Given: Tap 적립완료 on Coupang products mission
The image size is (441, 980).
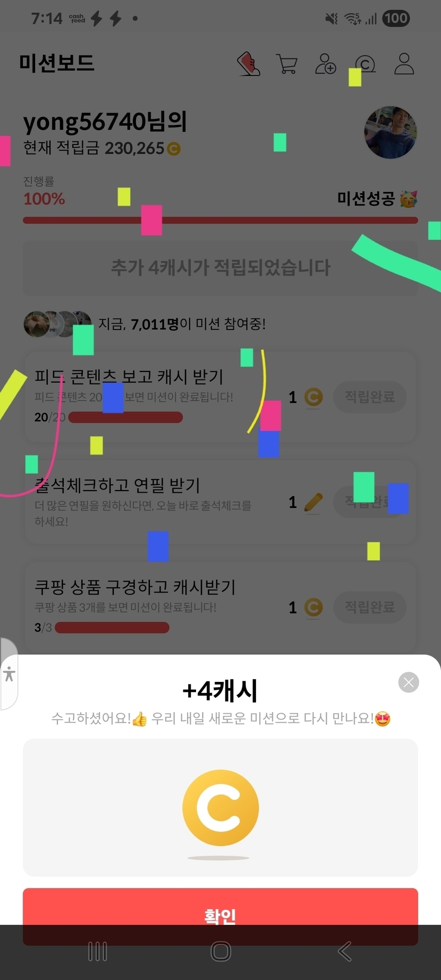Looking at the screenshot, I should coord(370,607).
